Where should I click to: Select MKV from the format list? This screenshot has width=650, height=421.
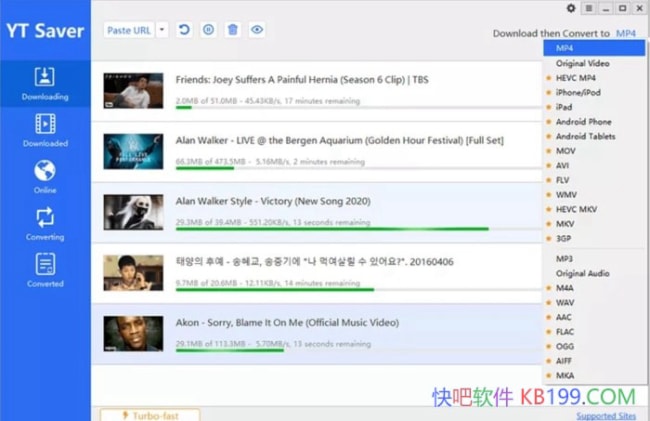[x=565, y=225]
